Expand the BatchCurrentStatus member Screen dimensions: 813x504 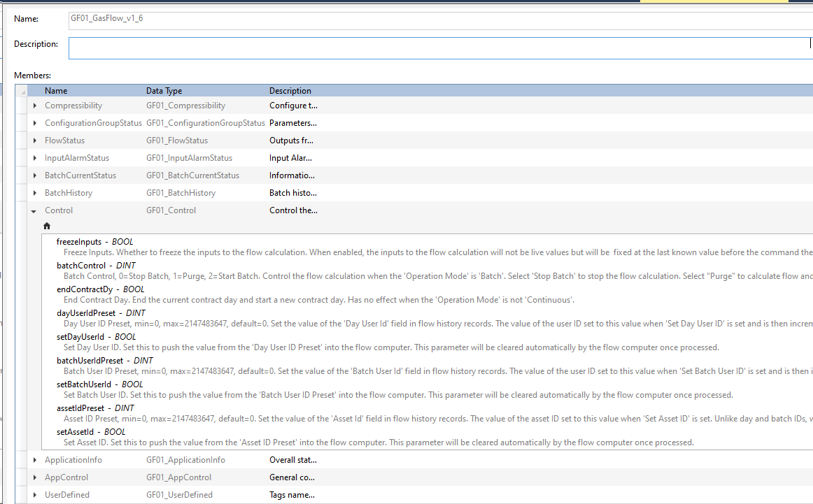[x=35, y=175]
